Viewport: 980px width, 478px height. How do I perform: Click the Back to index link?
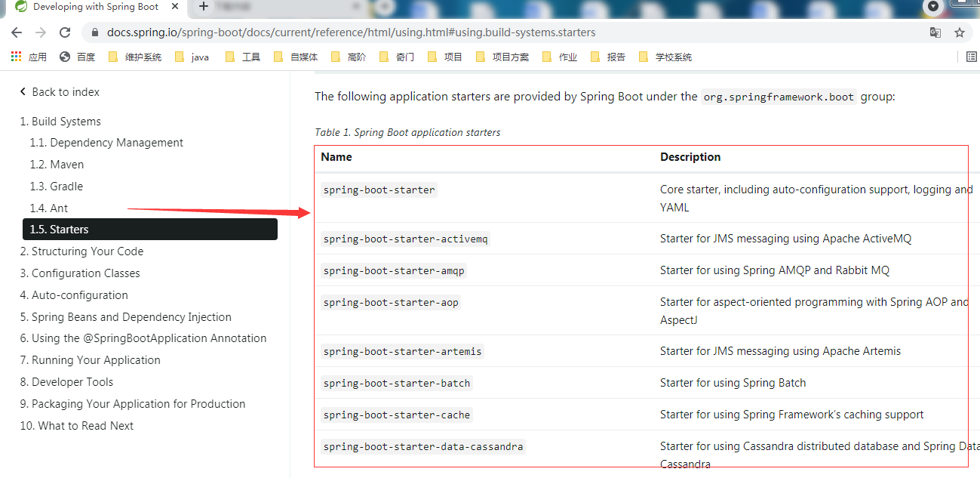(60, 92)
